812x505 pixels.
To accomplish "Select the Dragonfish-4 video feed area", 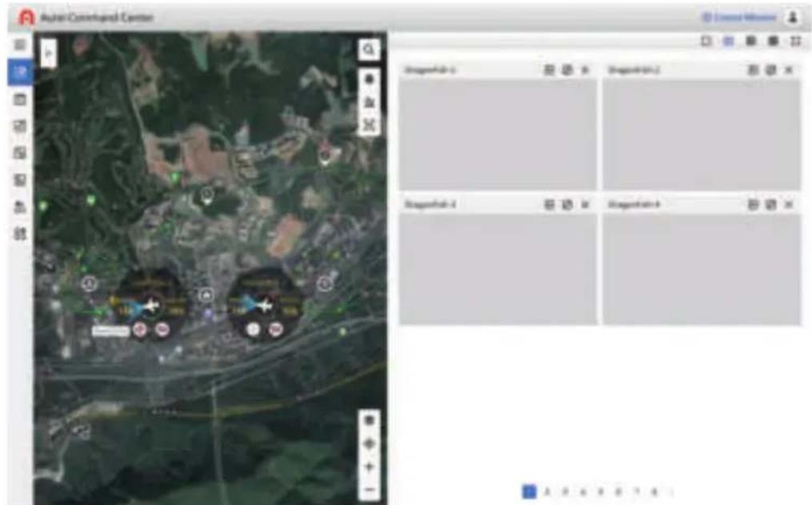I will [x=702, y=270].
